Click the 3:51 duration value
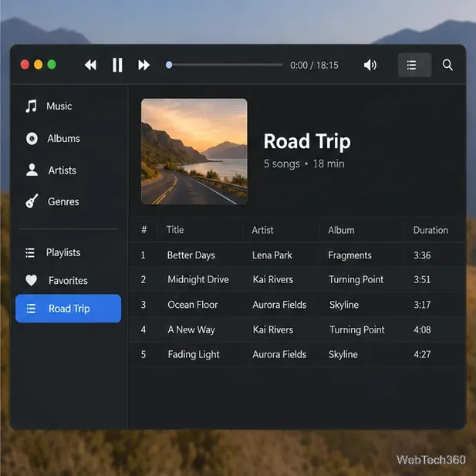 [422, 279]
